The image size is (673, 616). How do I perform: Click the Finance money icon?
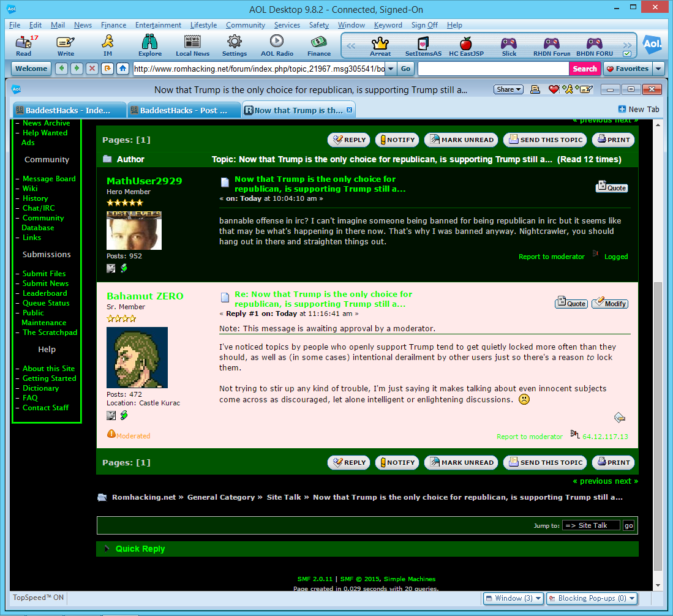(319, 45)
